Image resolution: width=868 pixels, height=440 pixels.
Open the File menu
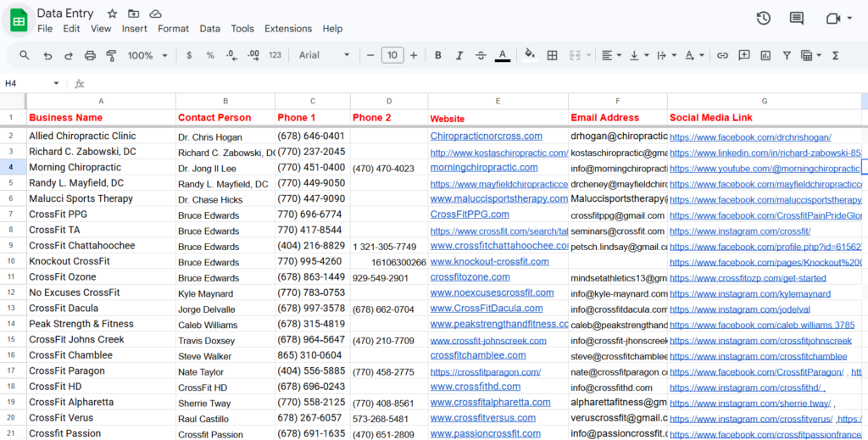coord(45,29)
